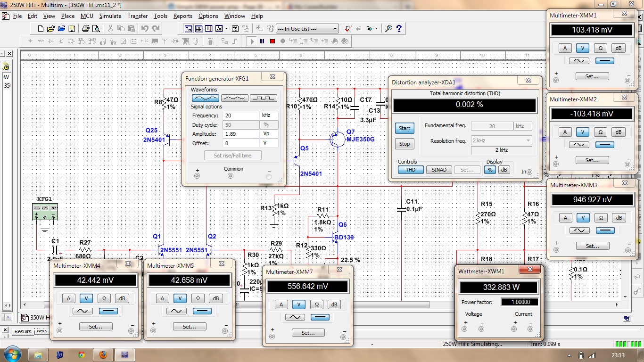This screenshot has width=644, height=362.
Task: Click the Run simulation play icon
Action: pyautogui.click(x=252, y=41)
